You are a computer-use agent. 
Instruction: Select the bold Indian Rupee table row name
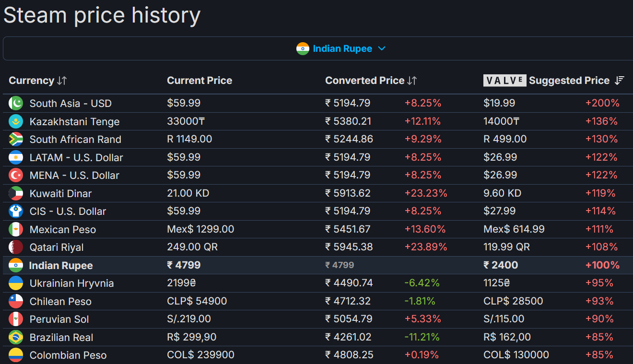coord(61,266)
